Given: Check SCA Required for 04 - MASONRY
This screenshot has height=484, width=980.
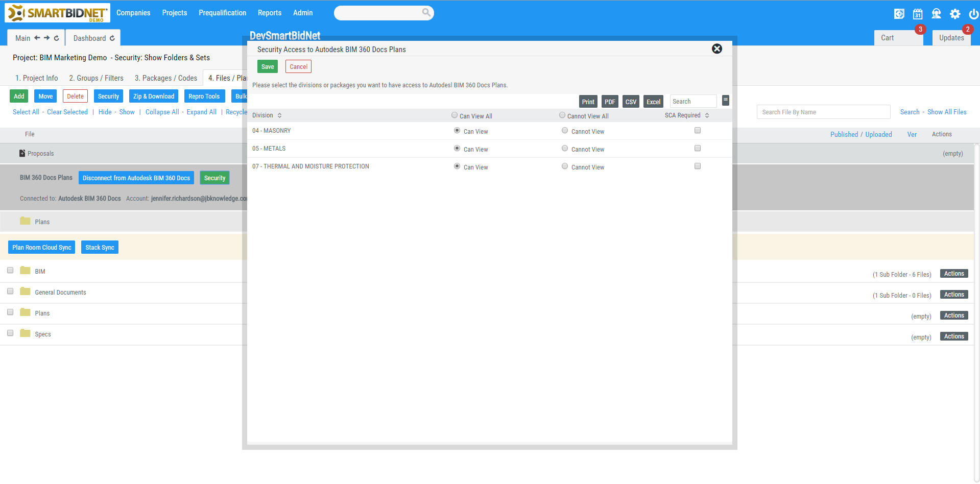Looking at the screenshot, I should point(698,131).
